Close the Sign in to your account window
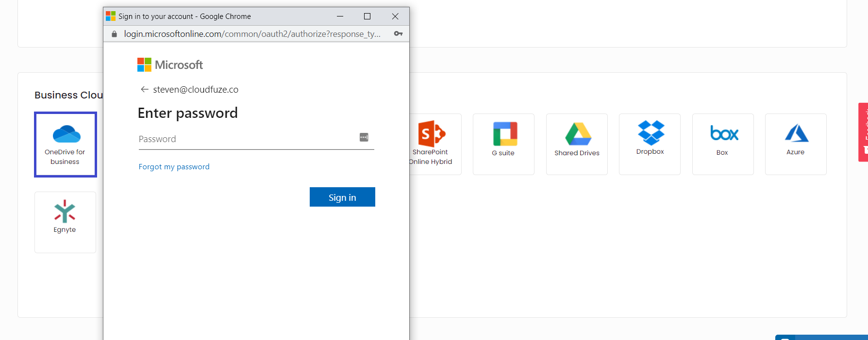The width and height of the screenshot is (868, 340). pyautogui.click(x=395, y=16)
